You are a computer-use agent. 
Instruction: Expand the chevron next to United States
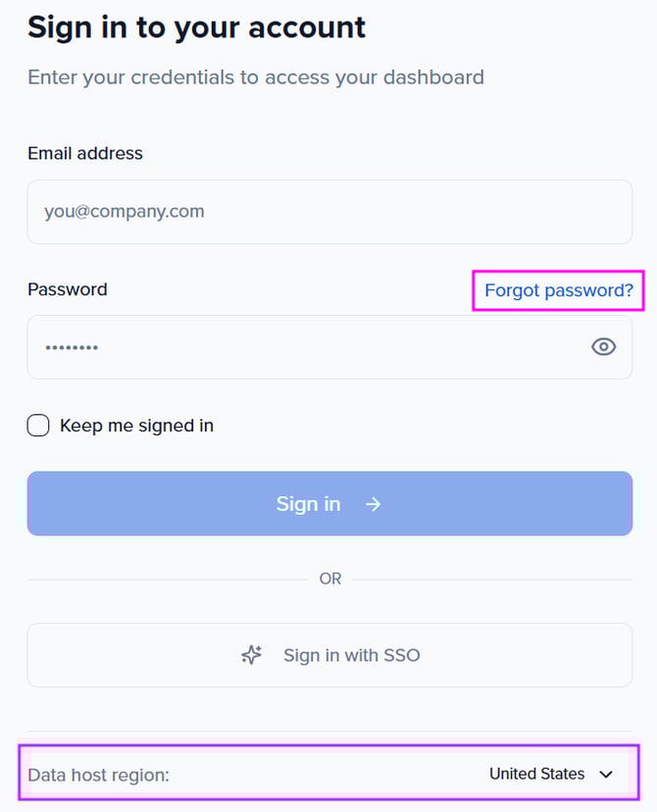click(606, 775)
